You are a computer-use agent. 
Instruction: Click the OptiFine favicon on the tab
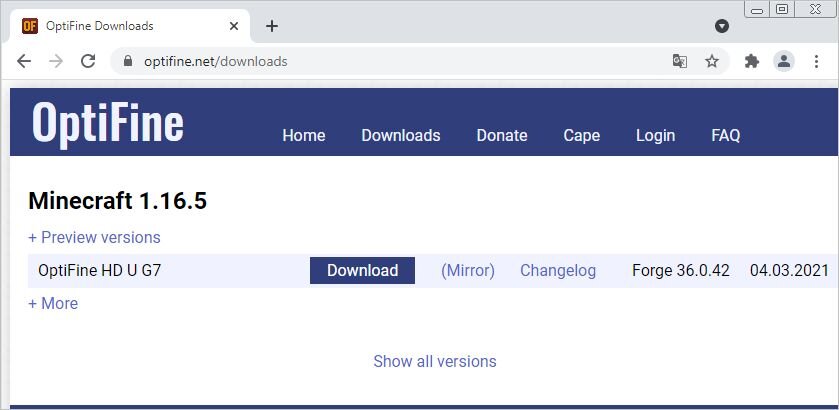click(x=29, y=26)
